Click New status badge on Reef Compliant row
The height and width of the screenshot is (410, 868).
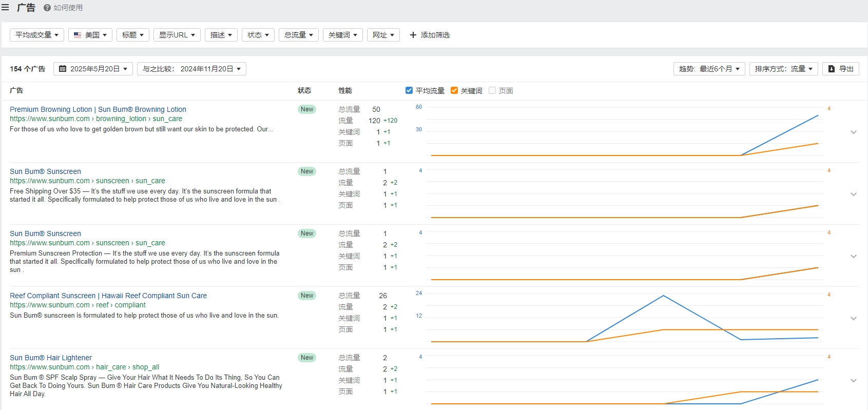[x=307, y=296]
